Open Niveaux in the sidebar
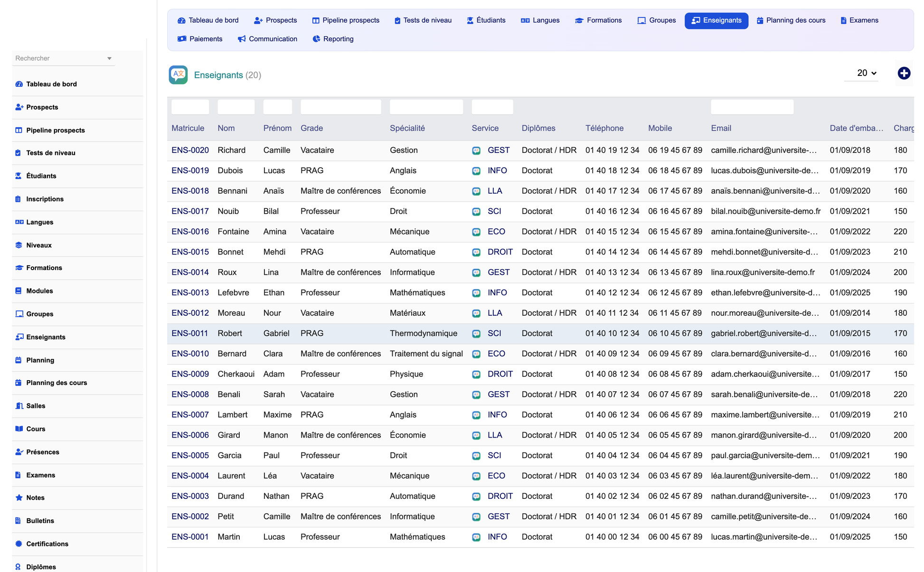Image resolution: width=924 pixels, height=572 pixels. pos(77,245)
